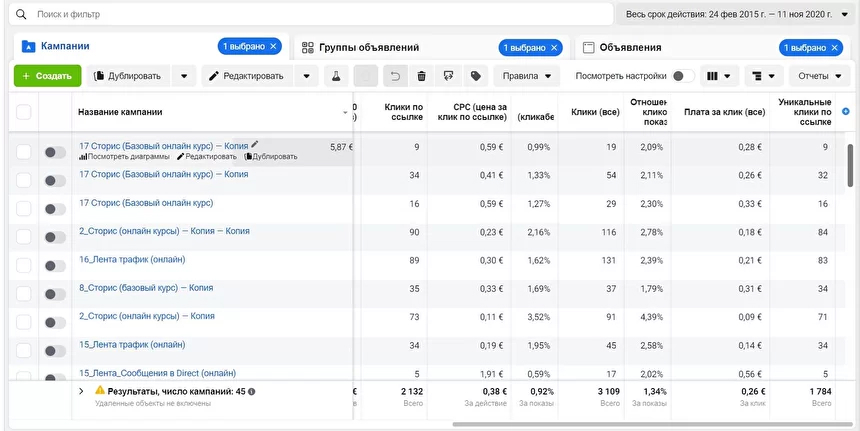Delete selection with the trash icon
Screen dimensions: 860x431
(x=421, y=76)
